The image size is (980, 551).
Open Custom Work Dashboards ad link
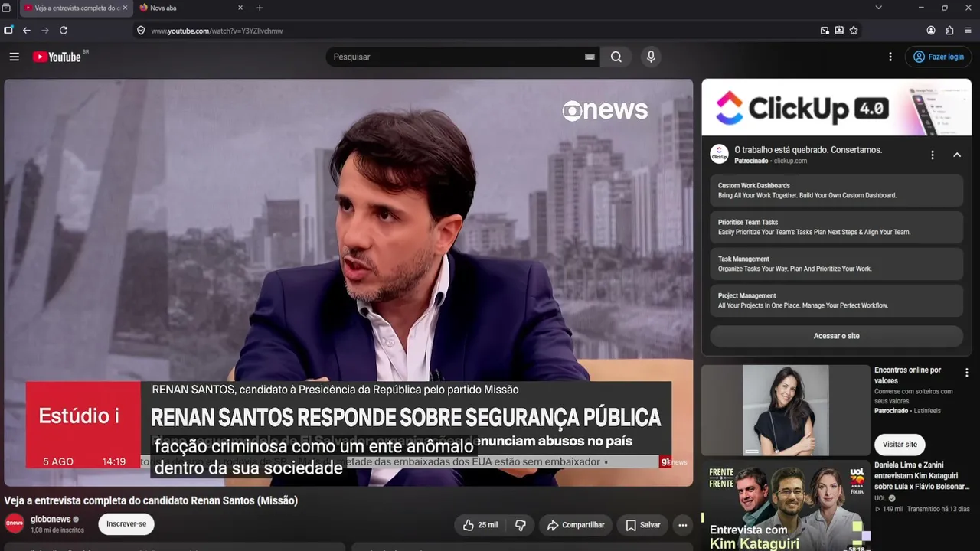pyautogui.click(x=836, y=191)
